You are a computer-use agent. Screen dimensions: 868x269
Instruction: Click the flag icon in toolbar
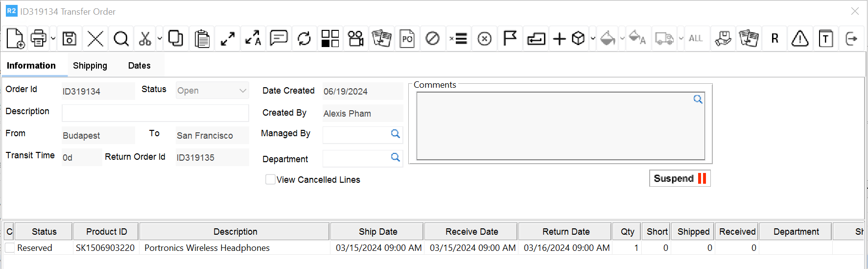(x=510, y=38)
